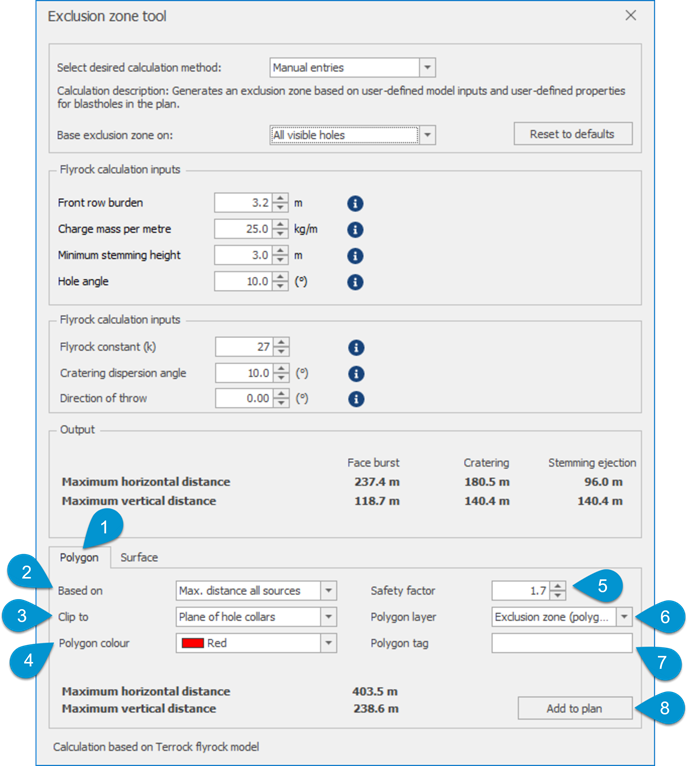
Task: Click Add to plan button
Action: coord(575,708)
